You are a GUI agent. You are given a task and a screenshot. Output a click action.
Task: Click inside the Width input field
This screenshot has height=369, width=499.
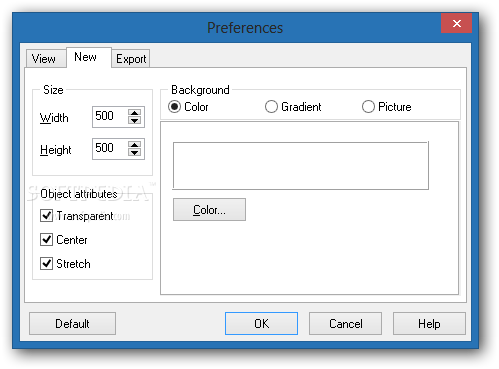(110, 117)
